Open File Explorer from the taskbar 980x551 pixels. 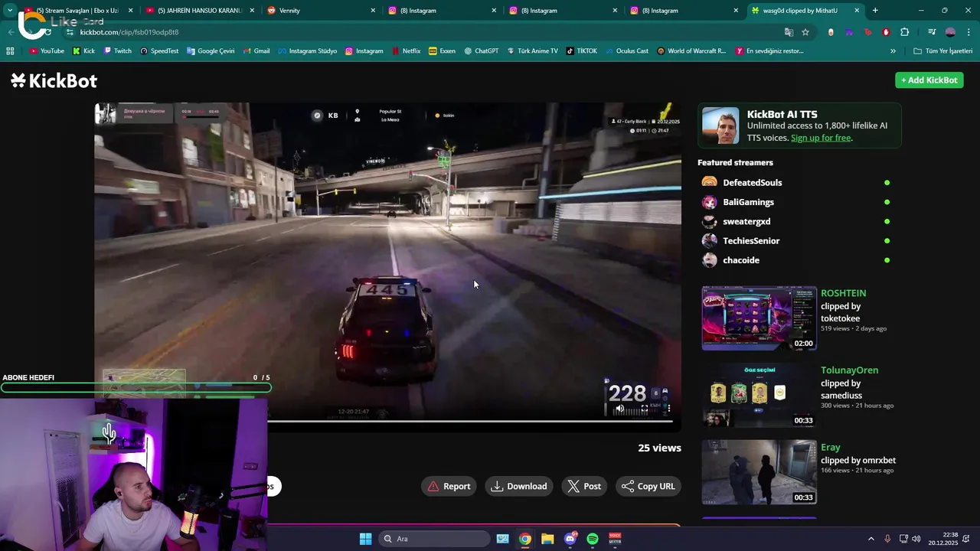[547, 539]
